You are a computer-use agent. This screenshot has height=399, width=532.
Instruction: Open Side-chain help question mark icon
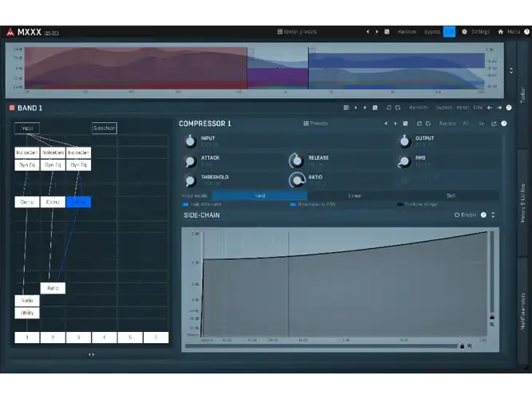[x=483, y=215]
